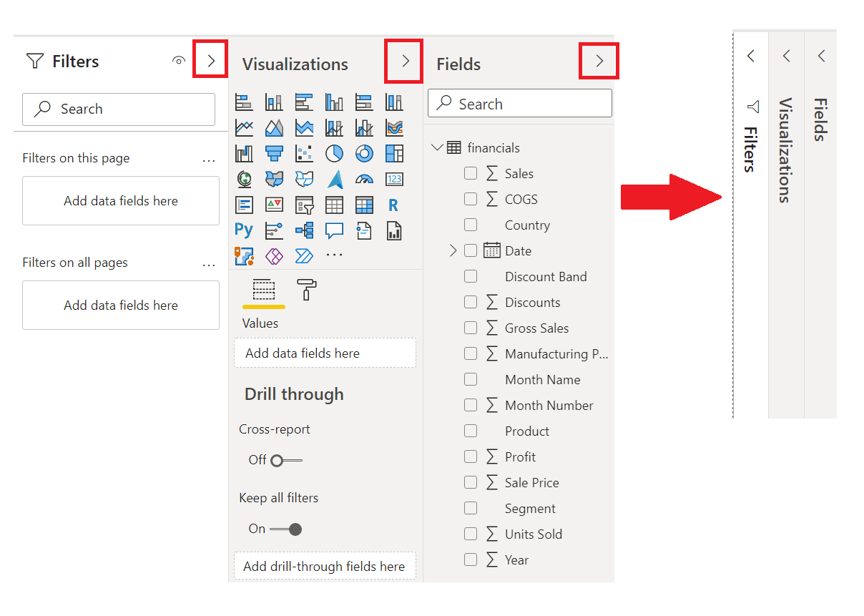The width and height of the screenshot is (864, 616).
Task: Add a slicer visual
Action: click(x=304, y=205)
